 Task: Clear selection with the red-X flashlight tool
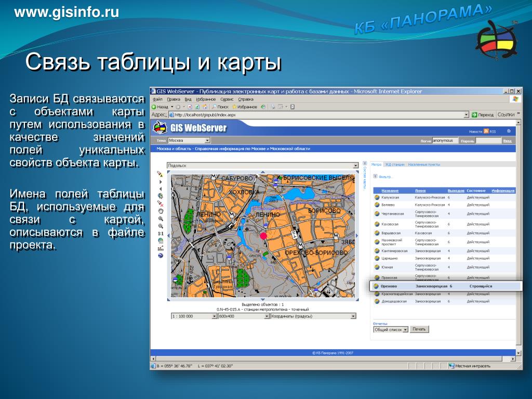pos(161,204)
